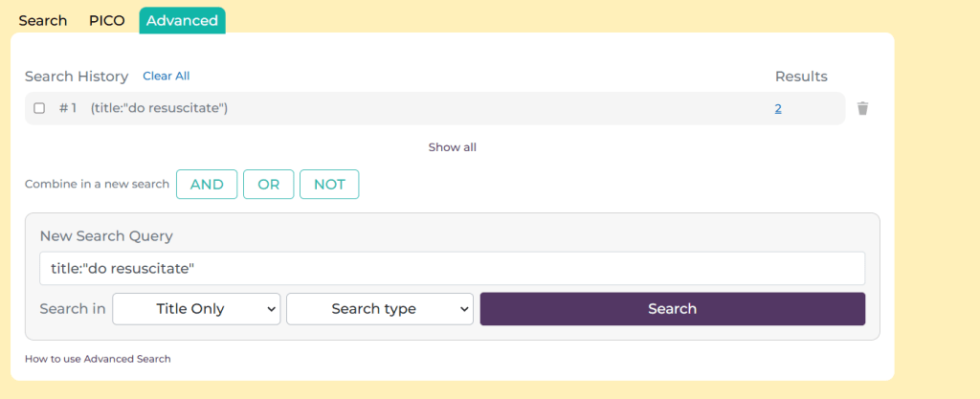Click the Search History heading

click(77, 77)
